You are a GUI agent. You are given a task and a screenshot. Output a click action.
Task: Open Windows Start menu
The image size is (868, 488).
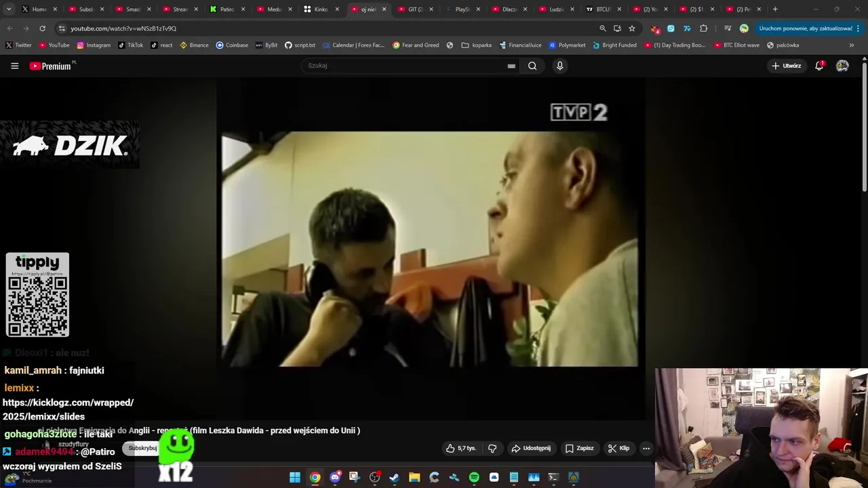coord(295,477)
